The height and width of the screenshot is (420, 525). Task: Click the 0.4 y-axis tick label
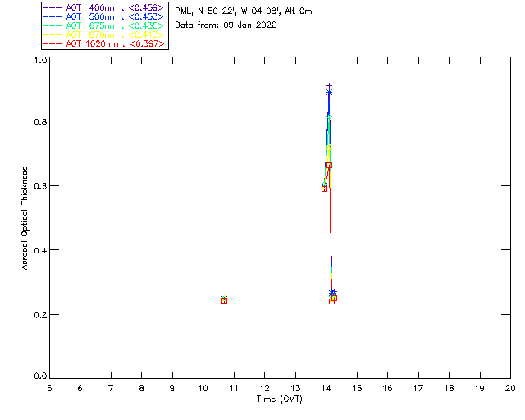tap(40, 250)
